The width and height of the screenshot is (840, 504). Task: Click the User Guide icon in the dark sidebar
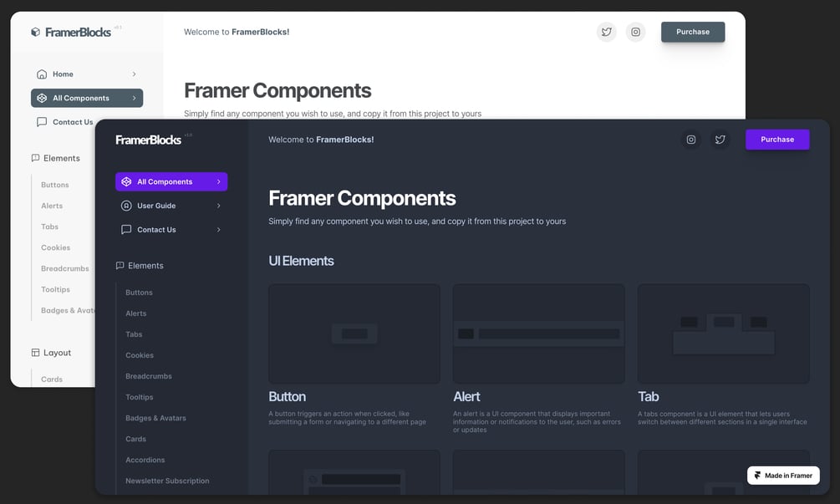pyautogui.click(x=126, y=206)
